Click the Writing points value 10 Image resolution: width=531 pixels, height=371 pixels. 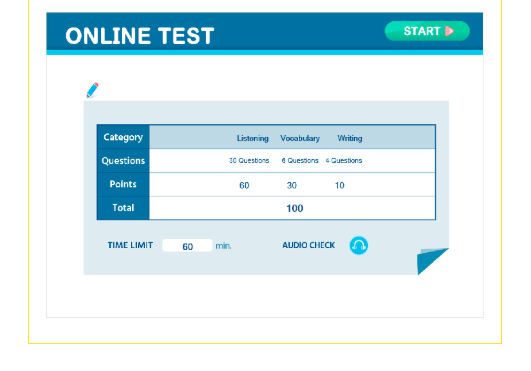pyautogui.click(x=340, y=186)
